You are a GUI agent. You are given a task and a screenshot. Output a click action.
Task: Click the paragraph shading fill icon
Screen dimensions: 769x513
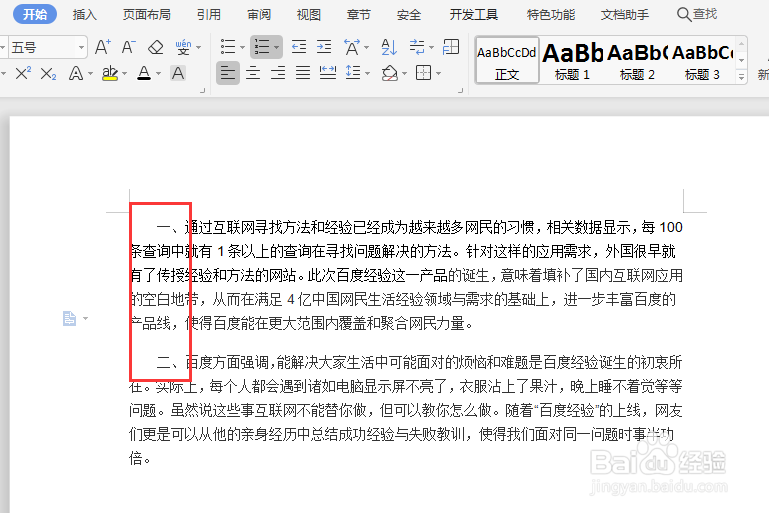389,74
